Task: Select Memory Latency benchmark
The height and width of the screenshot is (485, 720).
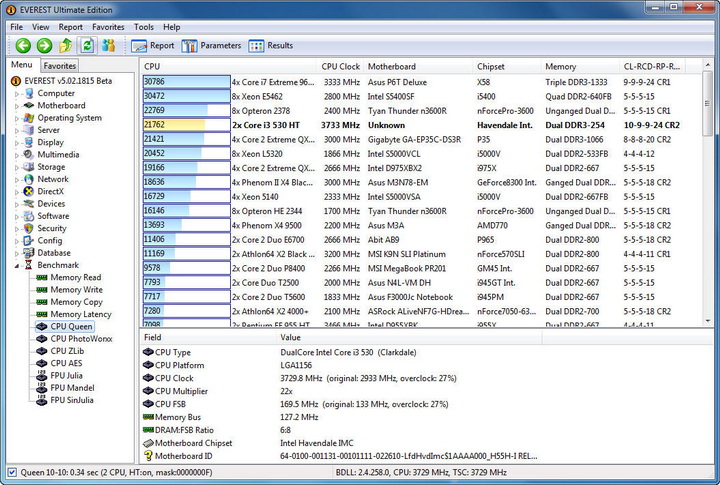Action: coord(81,314)
